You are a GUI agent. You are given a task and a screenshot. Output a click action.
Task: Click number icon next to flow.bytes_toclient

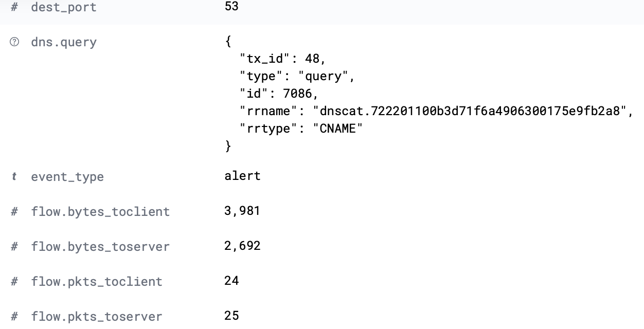coord(15,212)
